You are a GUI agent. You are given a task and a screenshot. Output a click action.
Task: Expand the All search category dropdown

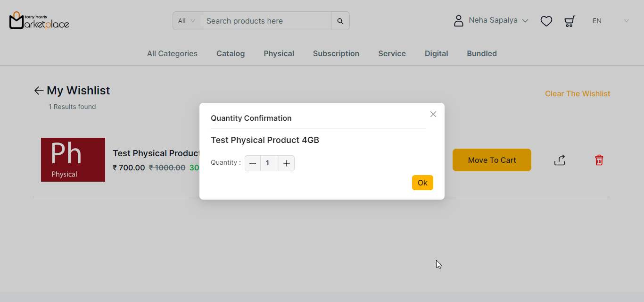click(x=187, y=21)
